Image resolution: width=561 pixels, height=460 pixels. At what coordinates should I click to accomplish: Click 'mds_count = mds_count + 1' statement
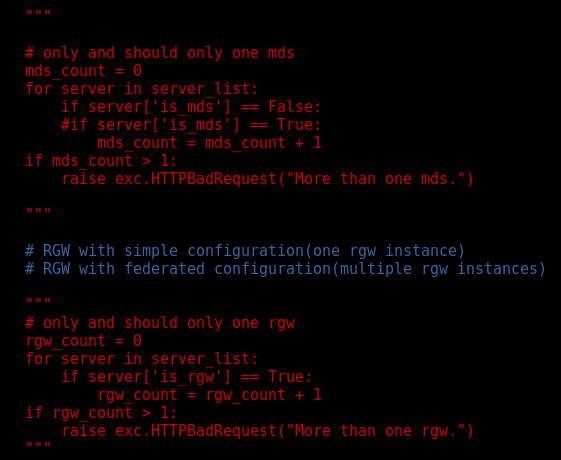coord(209,143)
